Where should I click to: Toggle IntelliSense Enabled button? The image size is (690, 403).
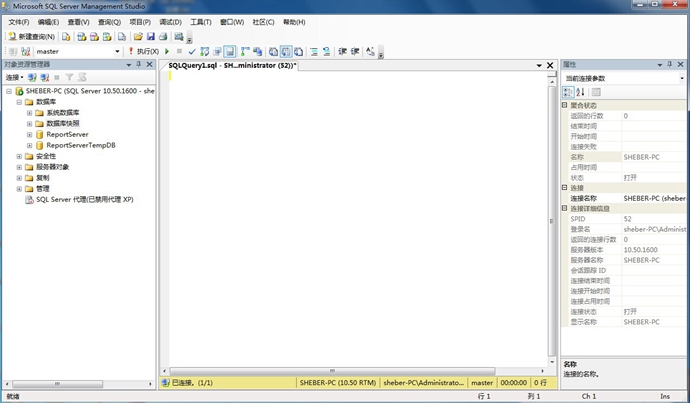[230, 51]
